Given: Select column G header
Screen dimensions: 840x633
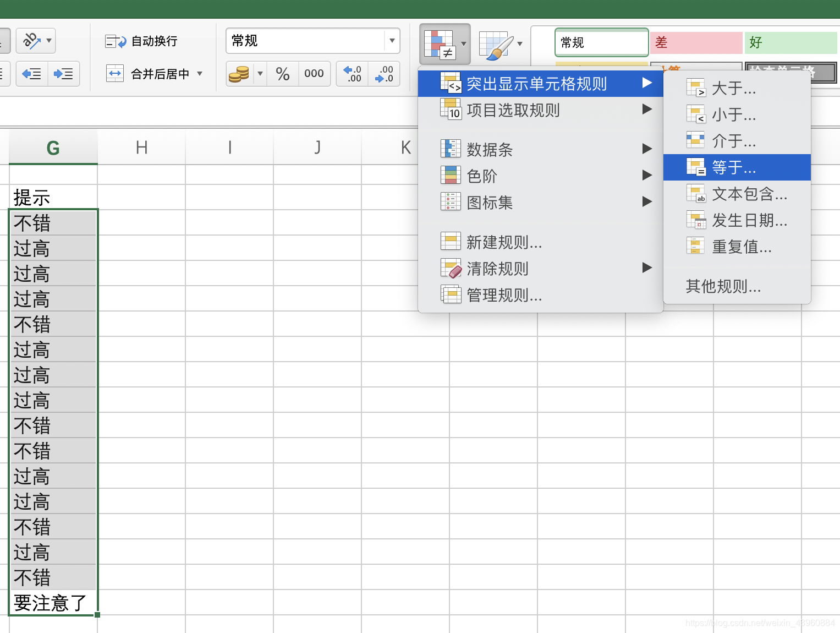Looking at the screenshot, I should click(53, 147).
